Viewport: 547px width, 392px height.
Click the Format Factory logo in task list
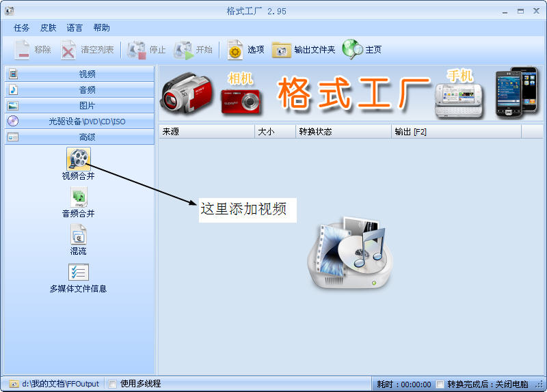(350, 252)
